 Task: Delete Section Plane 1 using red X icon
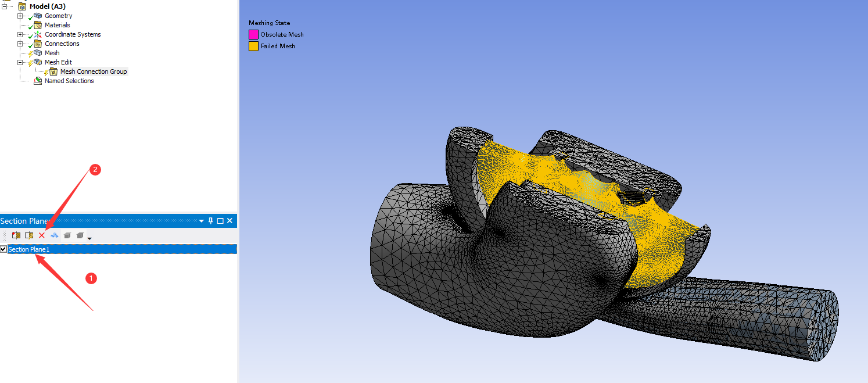(x=41, y=235)
